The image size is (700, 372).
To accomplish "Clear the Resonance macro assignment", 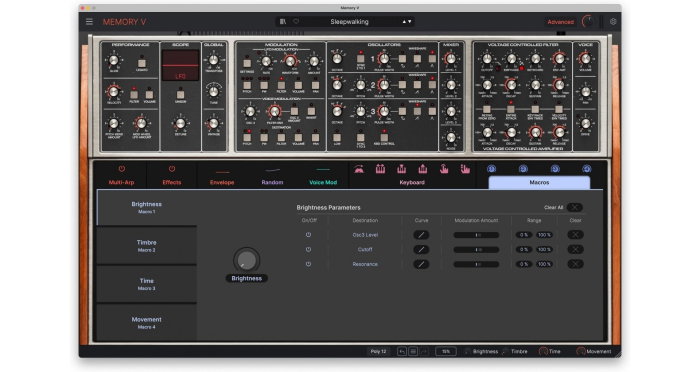I will click(x=575, y=264).
